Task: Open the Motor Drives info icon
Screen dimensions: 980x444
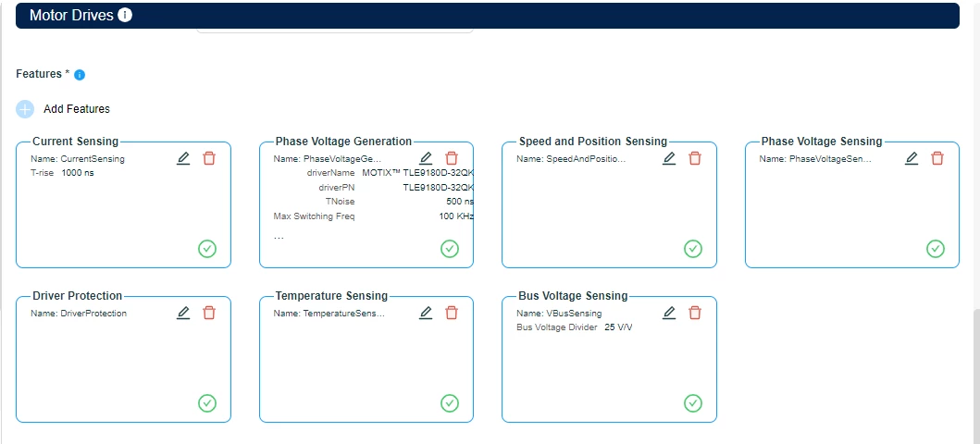Action: pyautogui.click(x=125, y=15)
